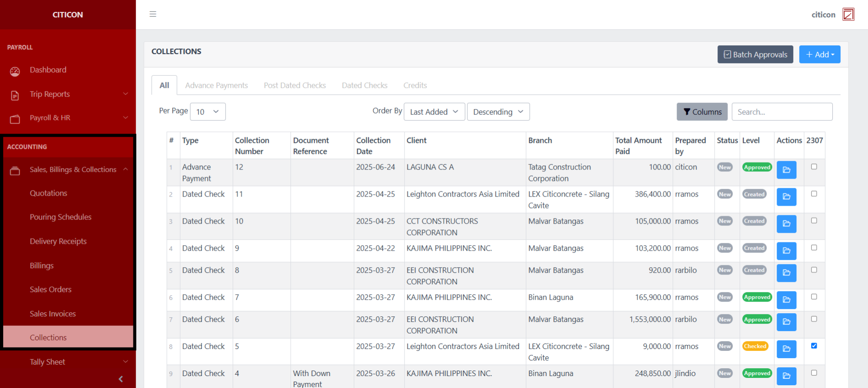Screen dimensions: 868x388
Task: Tick the checkbox for LAGUNA CS A row
Action: pyautogui.click(x=814, y=167)
